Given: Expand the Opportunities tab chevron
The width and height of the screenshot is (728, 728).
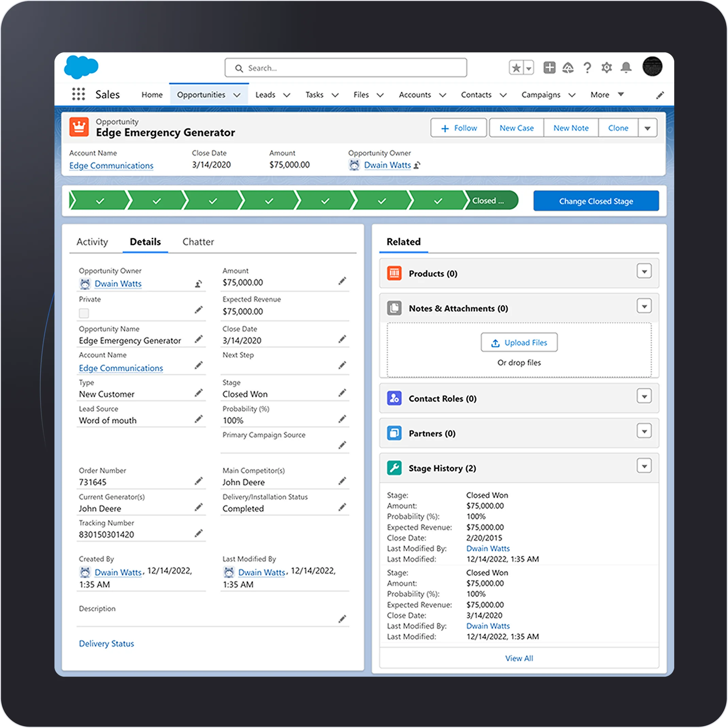Looking at the screenshot, I should point(237,95).
